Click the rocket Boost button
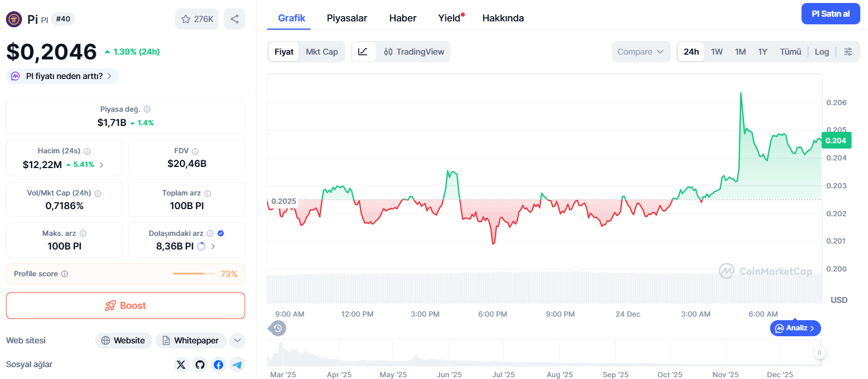 pyautogui.click(x=125, y=305)
